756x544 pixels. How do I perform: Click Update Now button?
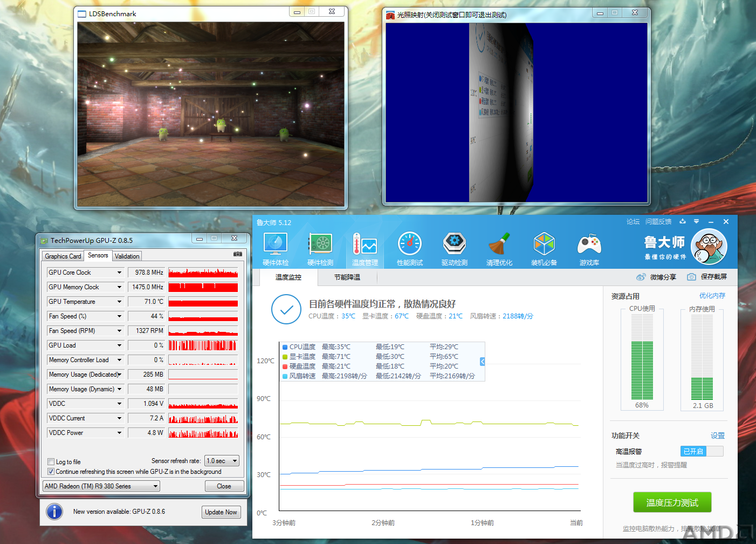(x=221, y=512)
